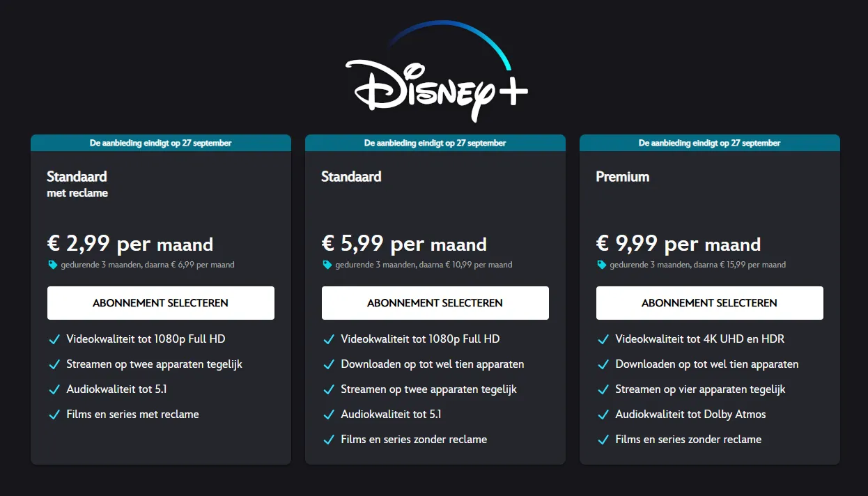Image resolution: width=868 pixels, height=496 pixels.
Task: Click the offer banner above the Premium plan
Action: (x=709, y=143)
